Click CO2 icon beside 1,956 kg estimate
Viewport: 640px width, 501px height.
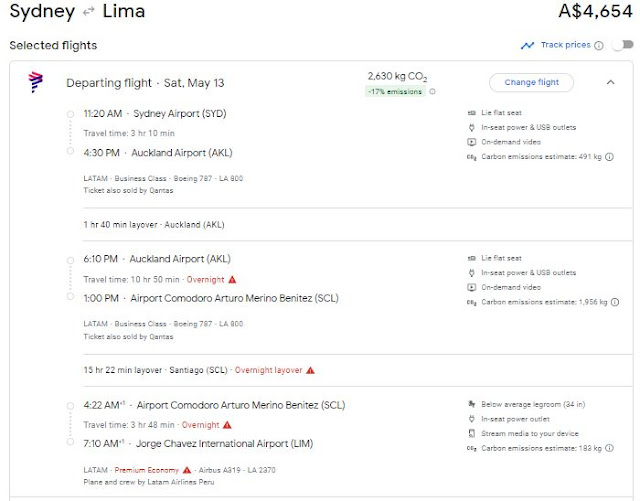[x=471, y=303]
